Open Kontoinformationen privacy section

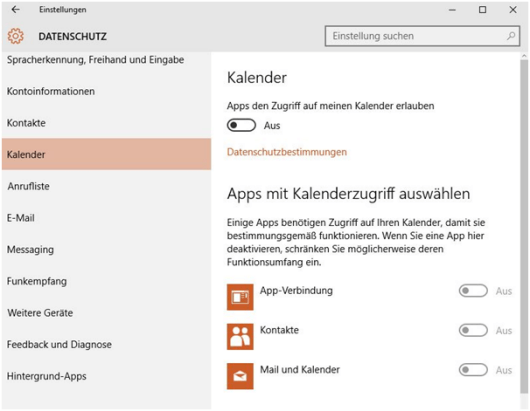pyautogui.click(x=106, y=91)
